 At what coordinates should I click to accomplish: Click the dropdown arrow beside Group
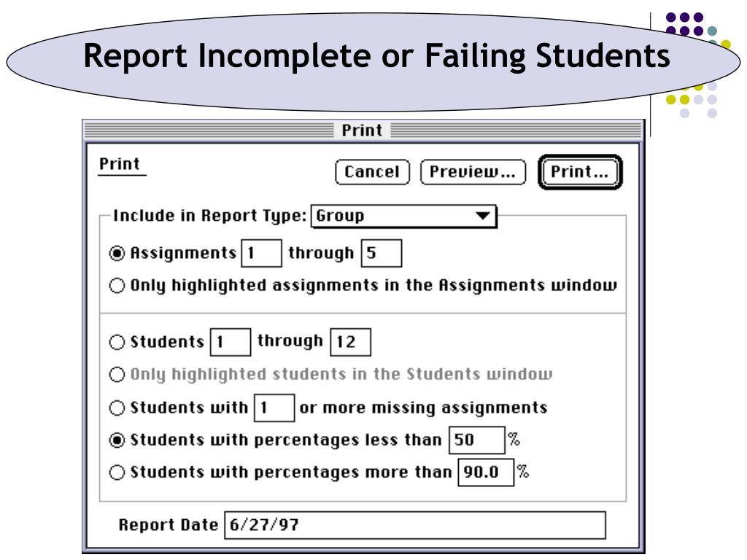point(483,216)
